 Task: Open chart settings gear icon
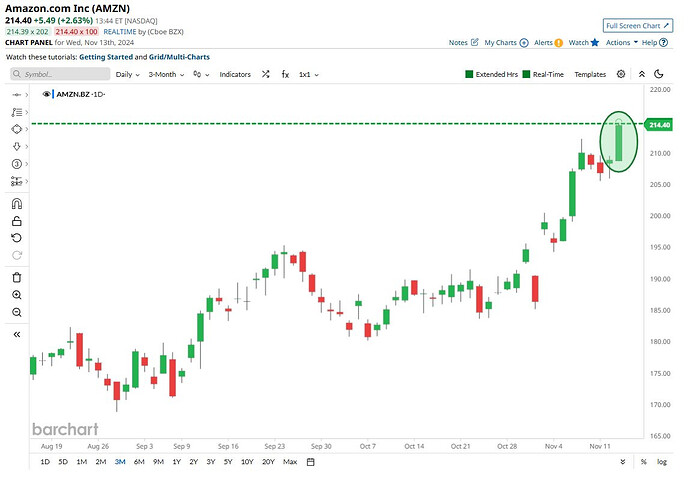point(621,74)
